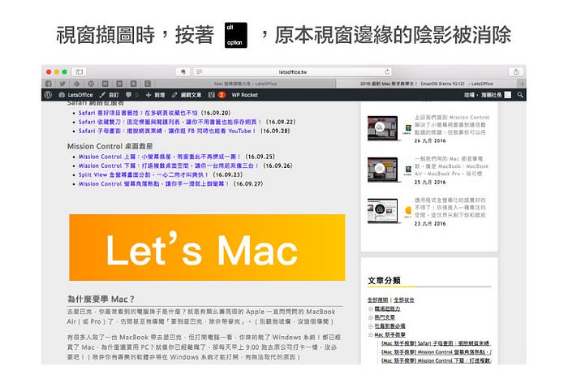The image size is (568, 392).
Task: Open the Mission Control 上篇 article link
Action: (160, 157)
